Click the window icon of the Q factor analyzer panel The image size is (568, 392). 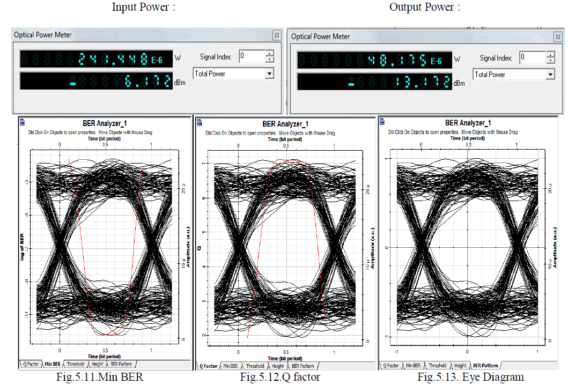tap(198, 122)
